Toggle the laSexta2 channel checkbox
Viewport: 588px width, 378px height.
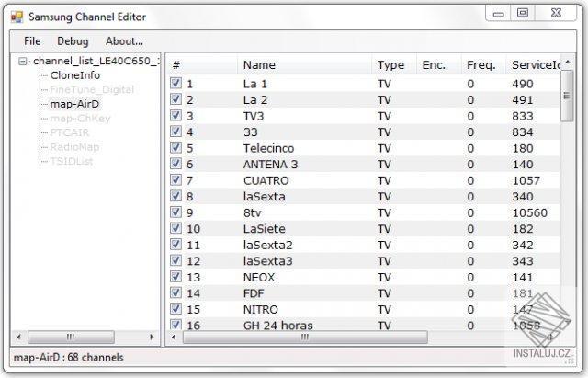[x=175, y=245]
